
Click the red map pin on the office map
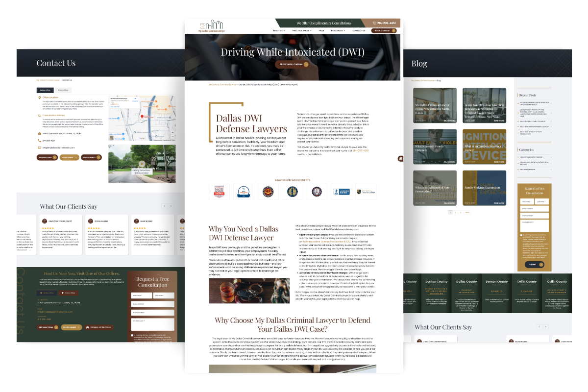142,117
